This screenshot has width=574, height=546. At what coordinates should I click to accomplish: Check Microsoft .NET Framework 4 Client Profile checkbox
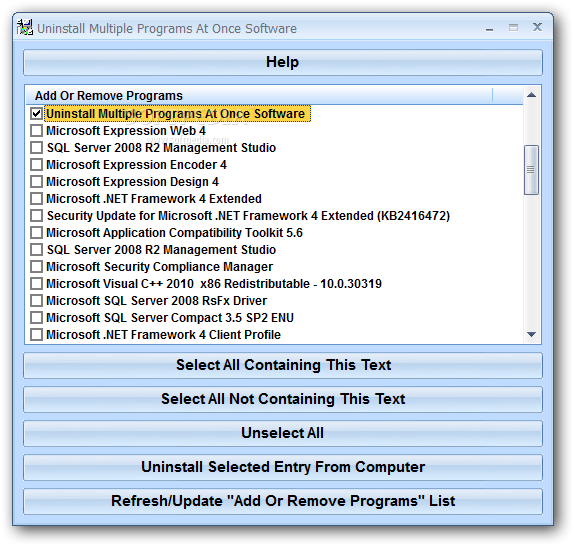(x=36, y=334)
